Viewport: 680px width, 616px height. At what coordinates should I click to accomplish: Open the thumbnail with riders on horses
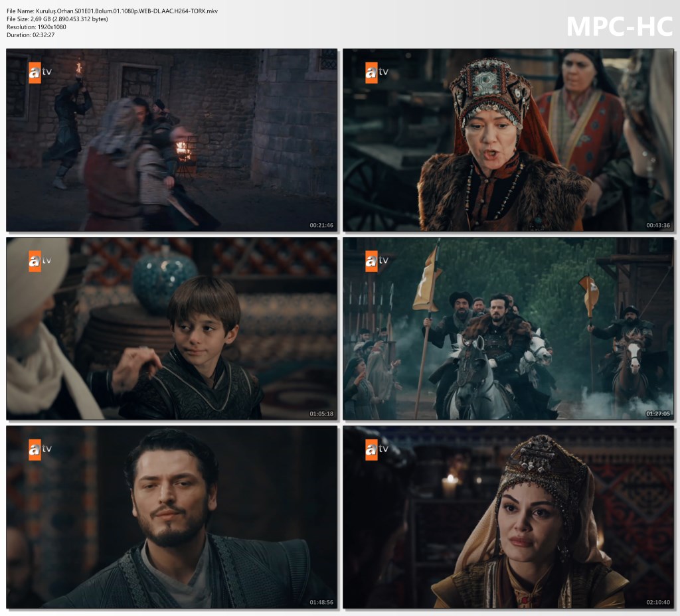coord(508,328)
